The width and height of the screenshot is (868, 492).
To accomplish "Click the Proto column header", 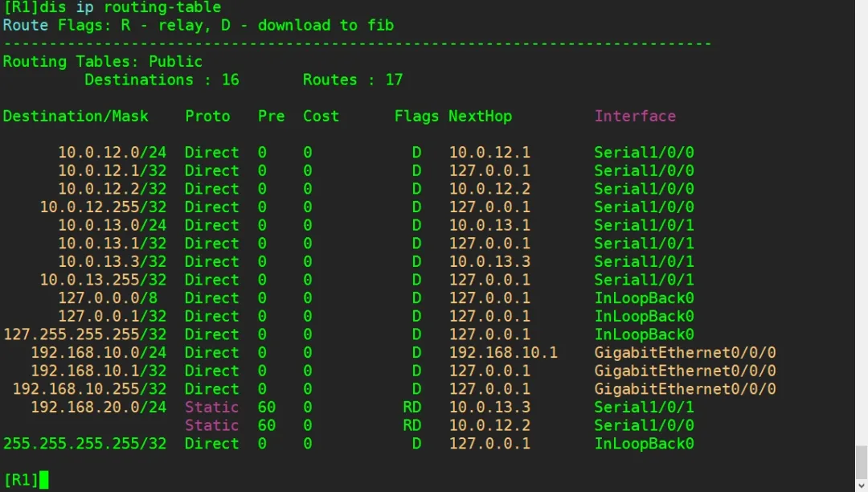I will pyautogui.click(x=207, y=116).
